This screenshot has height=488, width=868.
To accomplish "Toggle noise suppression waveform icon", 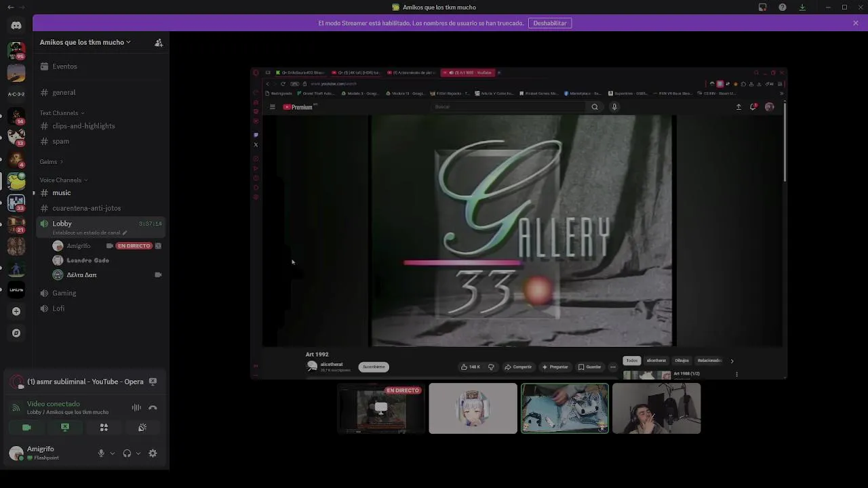I will (x=136, y=407).
